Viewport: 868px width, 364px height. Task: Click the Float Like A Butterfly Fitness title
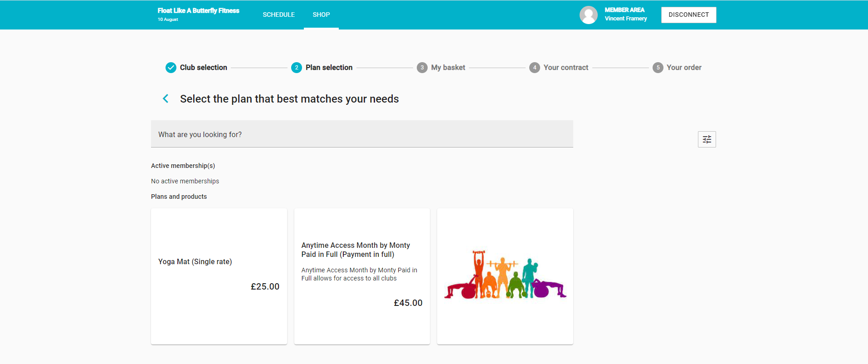pos(198,10)
